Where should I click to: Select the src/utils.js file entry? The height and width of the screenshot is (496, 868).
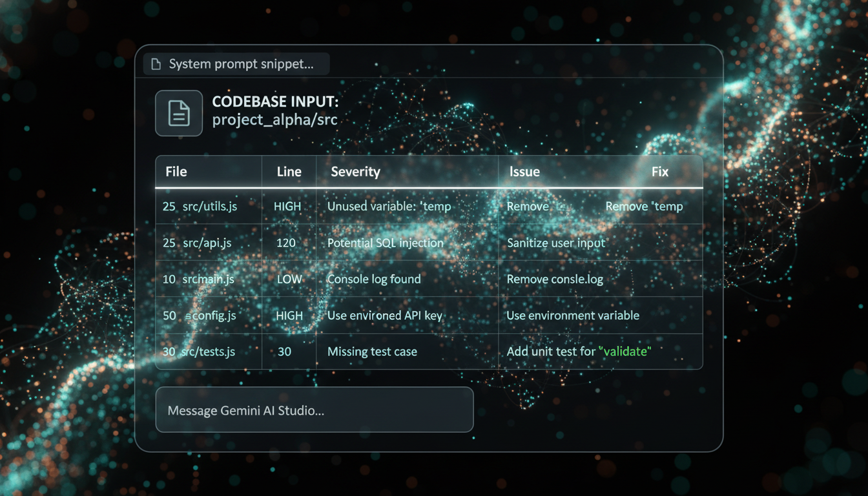pos(210,206)
